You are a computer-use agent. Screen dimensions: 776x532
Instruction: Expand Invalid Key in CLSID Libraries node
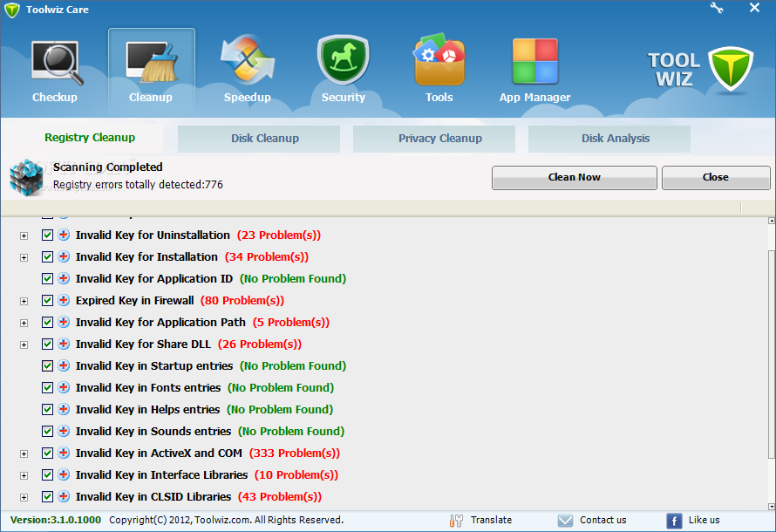click(24, 497)
